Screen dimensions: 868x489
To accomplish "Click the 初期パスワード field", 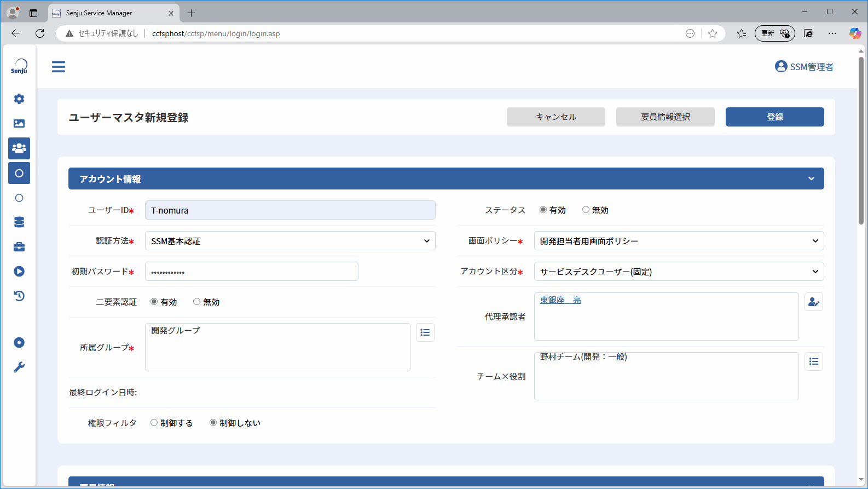I will point(252,272).
